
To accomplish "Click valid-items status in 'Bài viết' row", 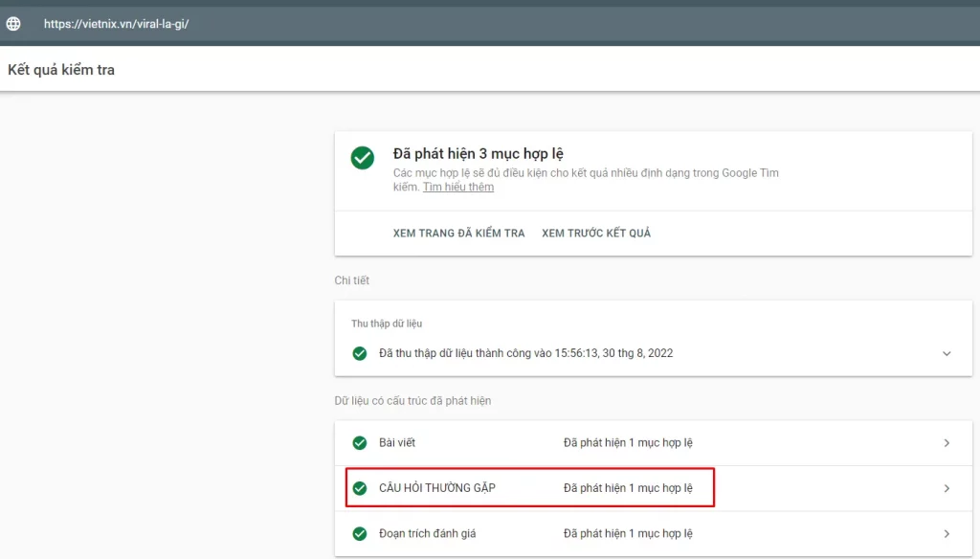I will coord(628,442).
